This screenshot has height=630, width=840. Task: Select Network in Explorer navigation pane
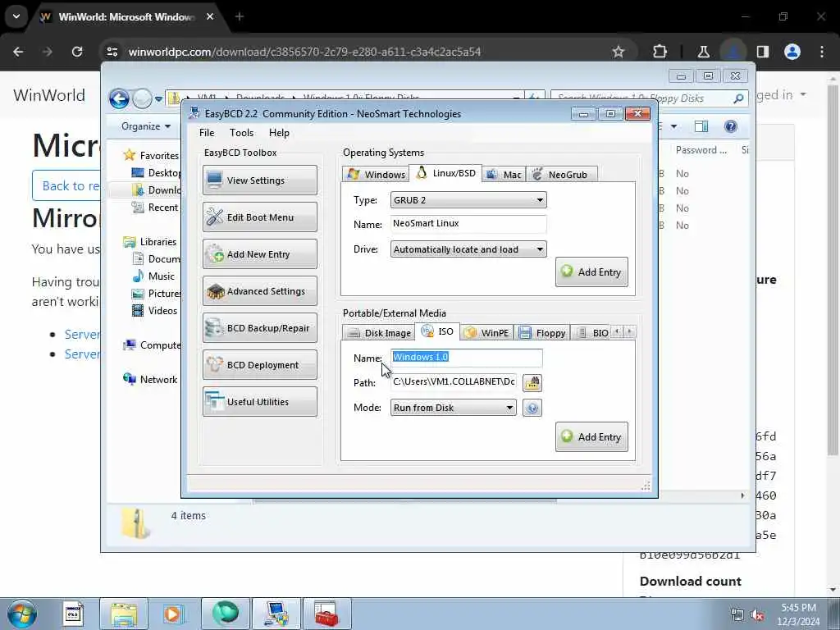pos(151,379)
